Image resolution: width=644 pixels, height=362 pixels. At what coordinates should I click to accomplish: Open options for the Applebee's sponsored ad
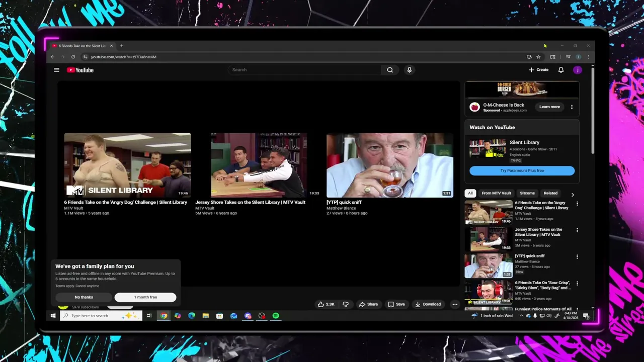tap(572, 107)
